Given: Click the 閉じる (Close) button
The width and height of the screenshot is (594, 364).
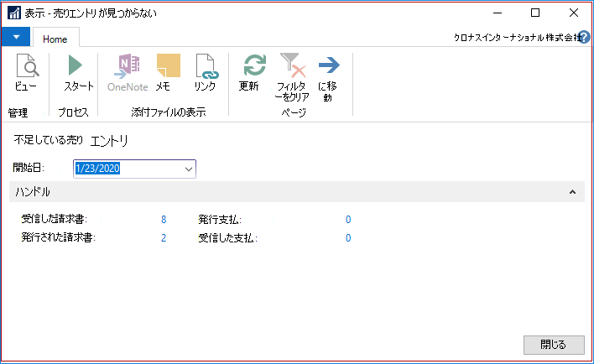Looking at the screenshot, I should pyautogui.click(x=554, y=345).
